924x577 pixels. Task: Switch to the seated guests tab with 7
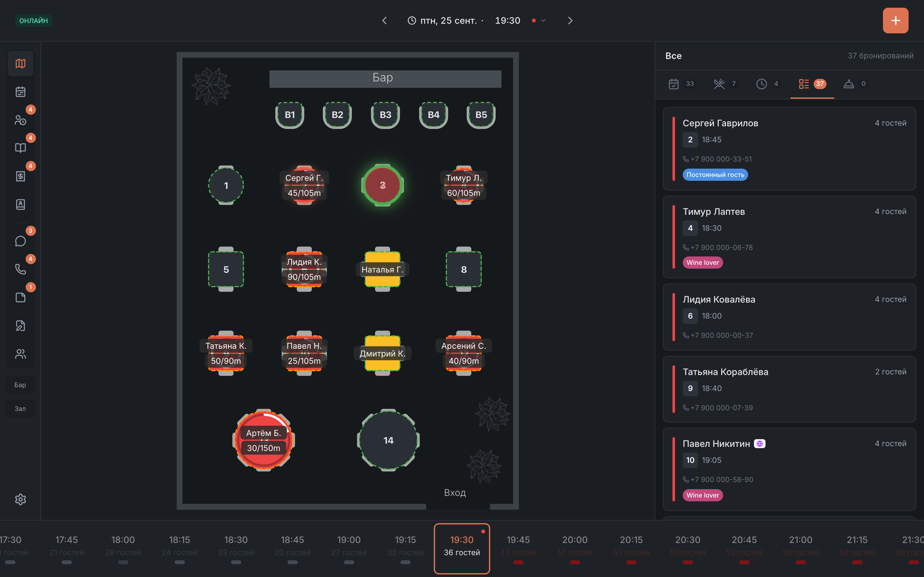tap(725, 84)
